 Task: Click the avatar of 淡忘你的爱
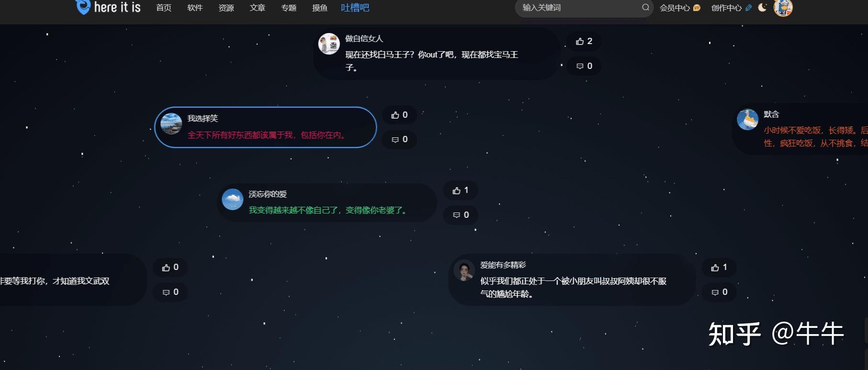pos(233,200)
